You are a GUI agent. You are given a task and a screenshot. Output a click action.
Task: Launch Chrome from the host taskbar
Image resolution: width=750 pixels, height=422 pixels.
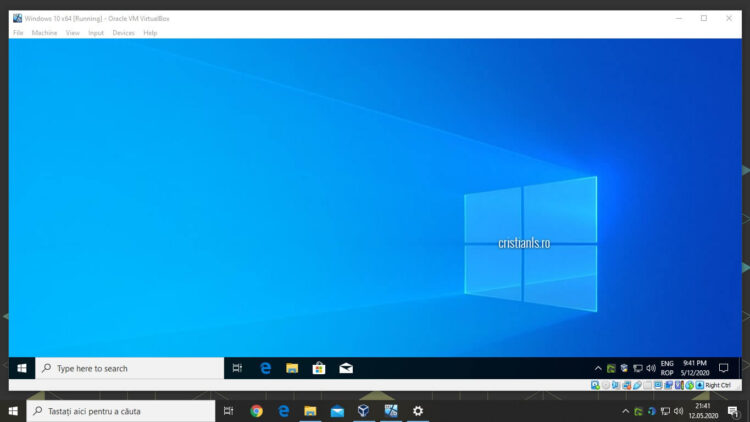[x=256, y=411]
